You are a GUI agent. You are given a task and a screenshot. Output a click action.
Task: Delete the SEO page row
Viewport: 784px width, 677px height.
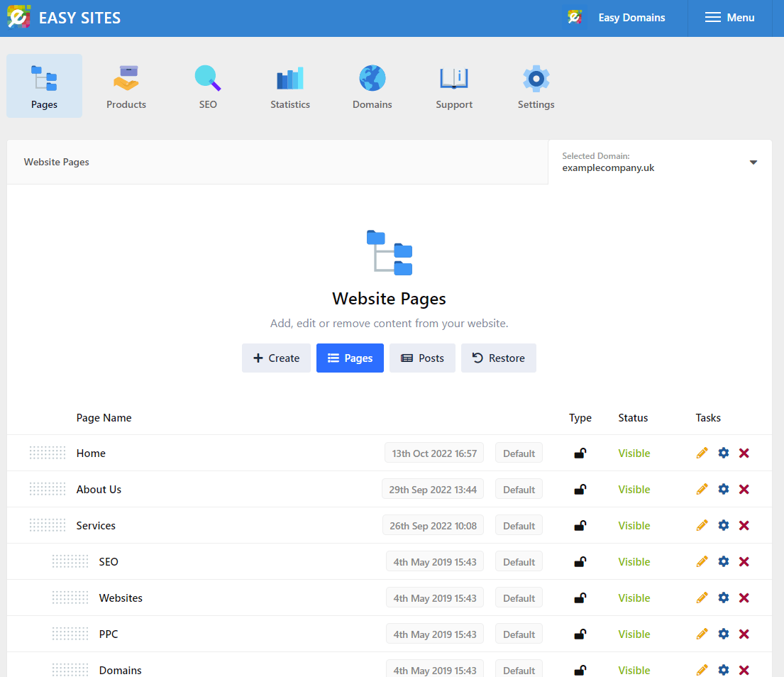(744, 561)
